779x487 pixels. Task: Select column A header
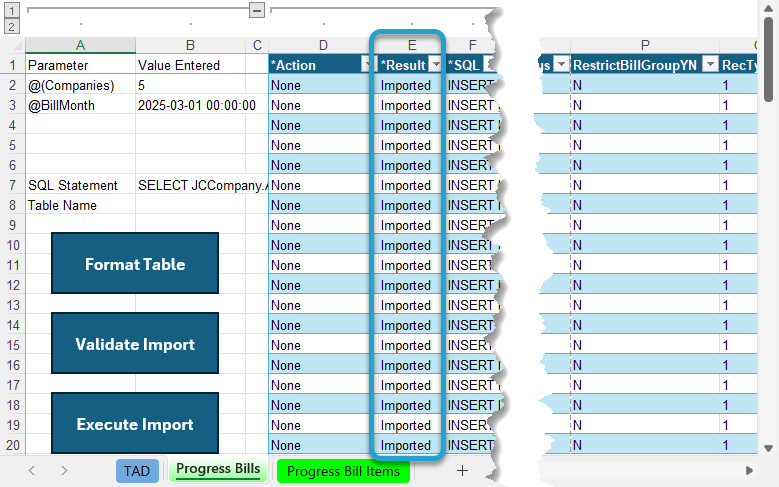coord(80,45)
